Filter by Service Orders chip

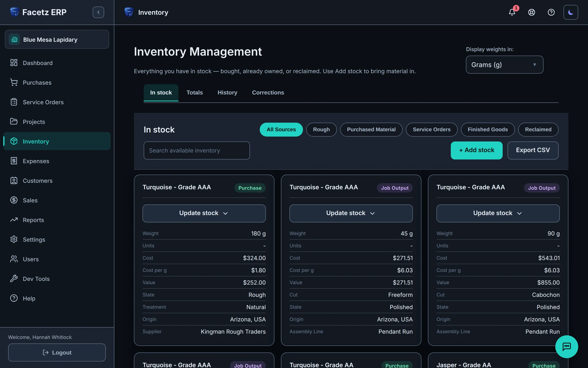tap(432, 129)
